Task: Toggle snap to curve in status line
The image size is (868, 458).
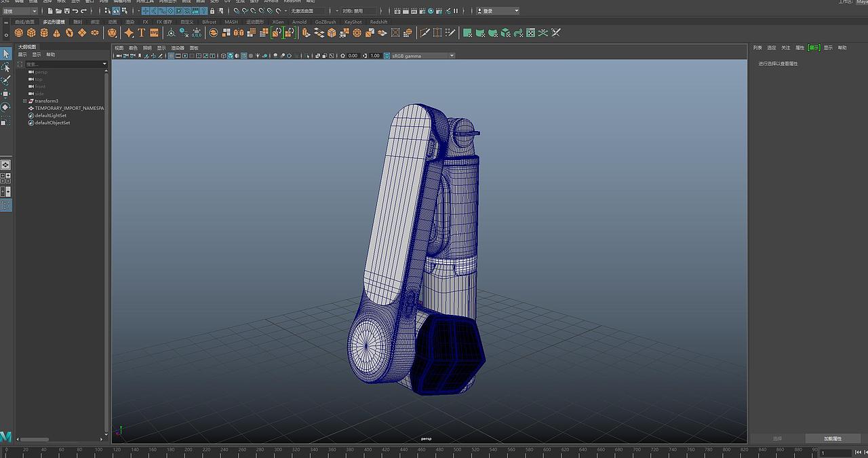Action: [x=245, y=11]
